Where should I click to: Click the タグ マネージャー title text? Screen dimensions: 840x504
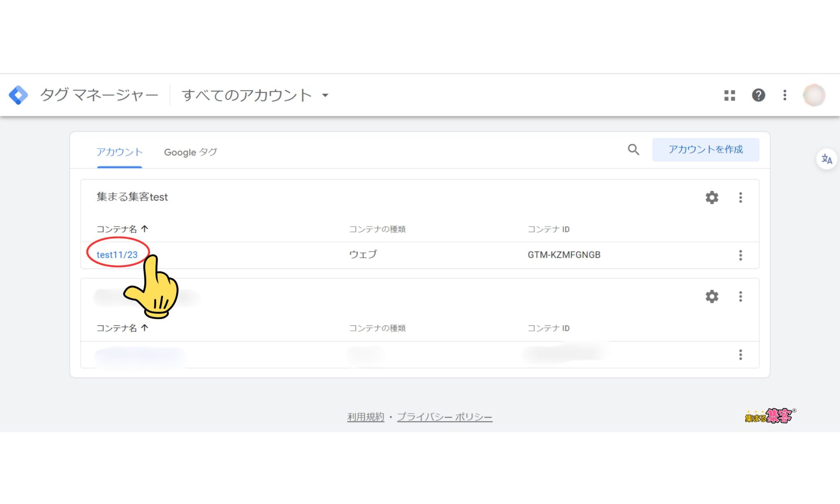click(x=99, y=95)
